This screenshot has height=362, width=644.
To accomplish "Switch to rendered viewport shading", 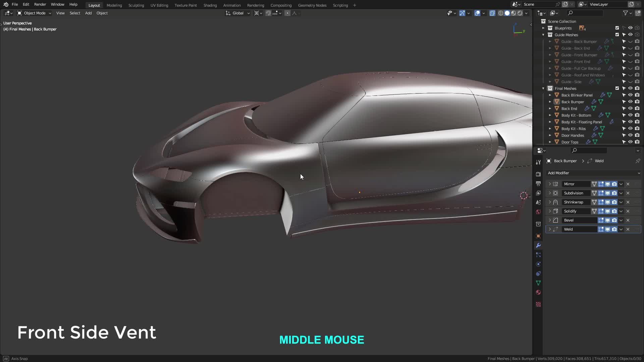I will (x=520, y=13).
